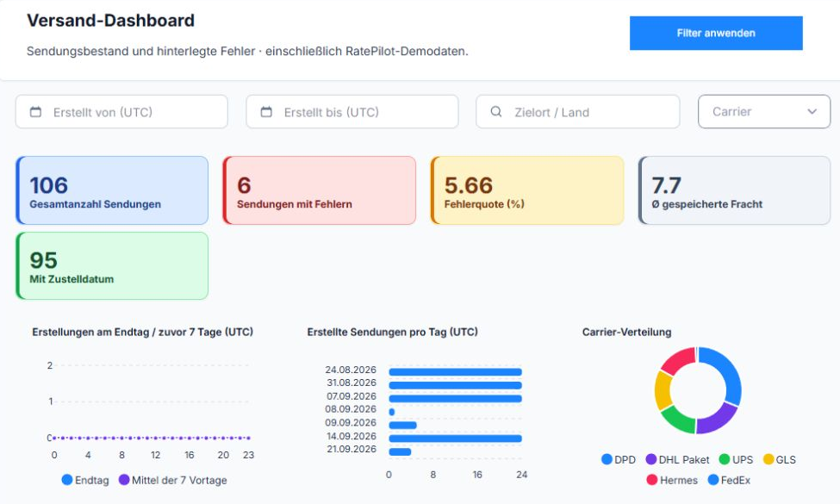Click the search magnifier in Zielort field
Screen dimensions: 840x504
click(x=496, y=112)
